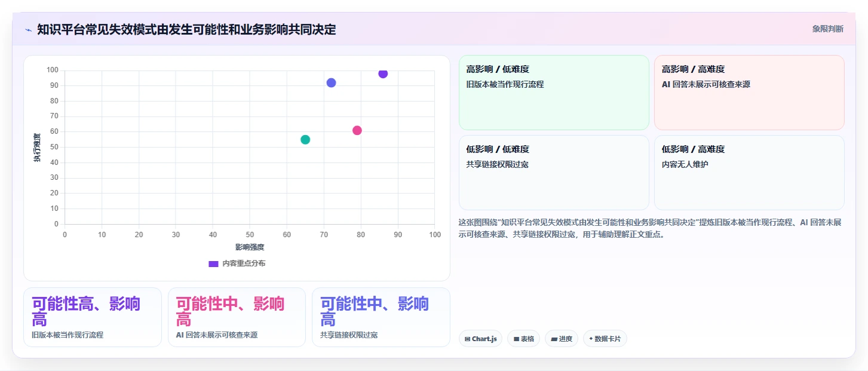Click AI 回答未展示可核查来源 under the pink card
The height and width of the screenshot is (371, 868).
[x=217, y=335]
